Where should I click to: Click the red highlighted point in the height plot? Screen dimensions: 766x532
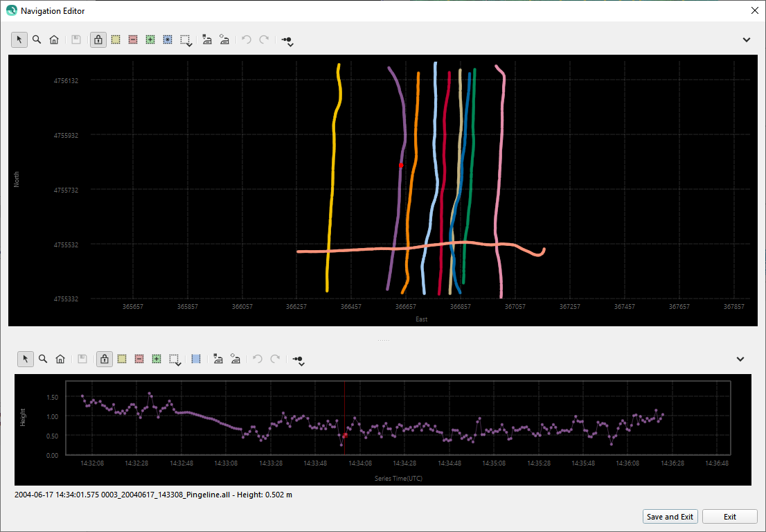click(345, 435)
